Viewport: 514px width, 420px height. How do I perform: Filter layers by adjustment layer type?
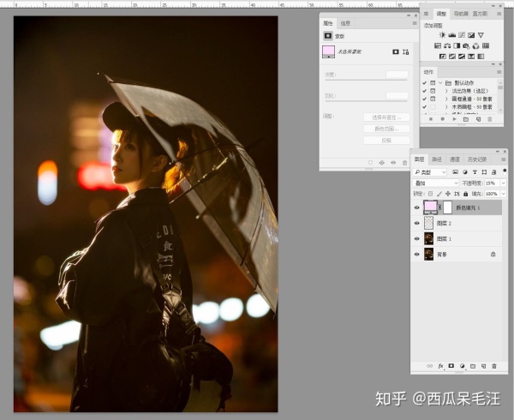coord(465,172)
